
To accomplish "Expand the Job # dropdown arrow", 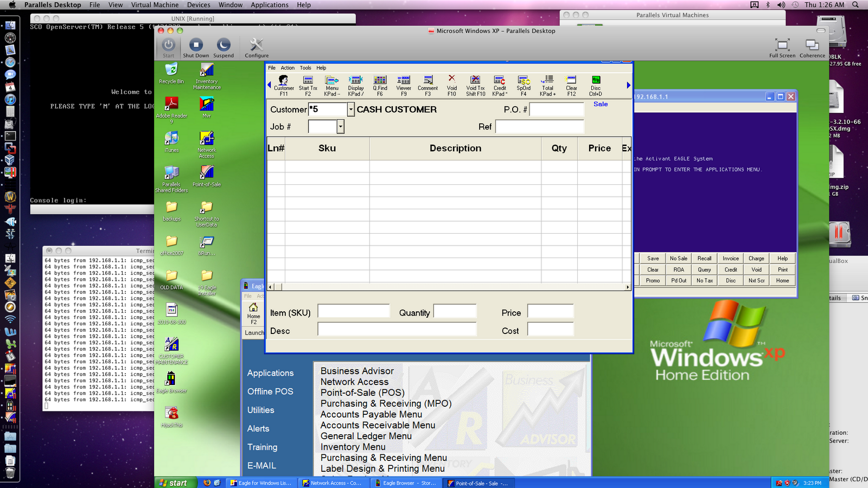I will [341, 127].
